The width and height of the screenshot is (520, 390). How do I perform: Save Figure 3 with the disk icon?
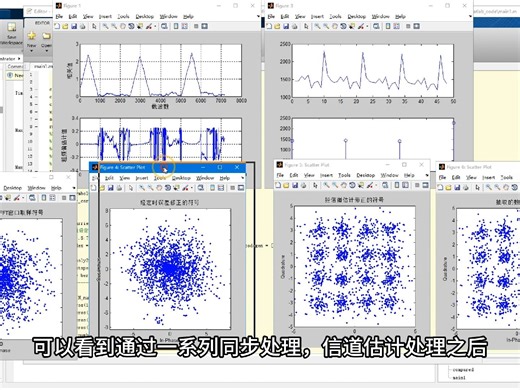click(x=286, y=26)
